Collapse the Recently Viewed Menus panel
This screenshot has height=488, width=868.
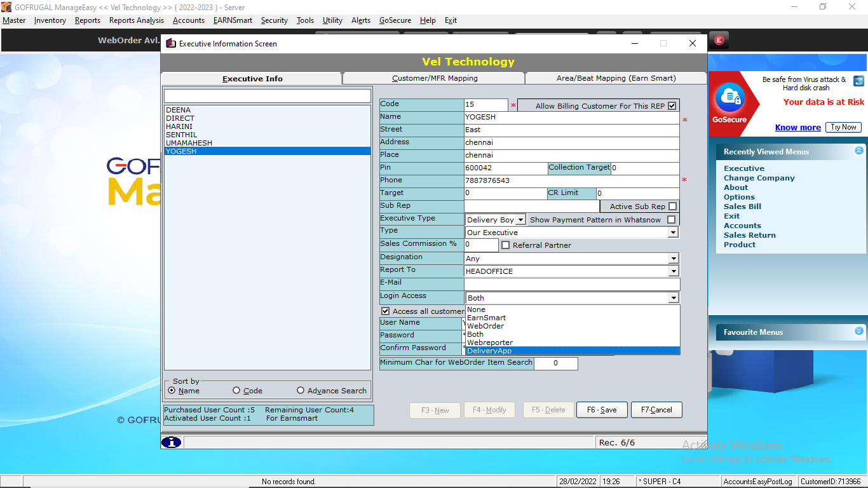point(858,151)
